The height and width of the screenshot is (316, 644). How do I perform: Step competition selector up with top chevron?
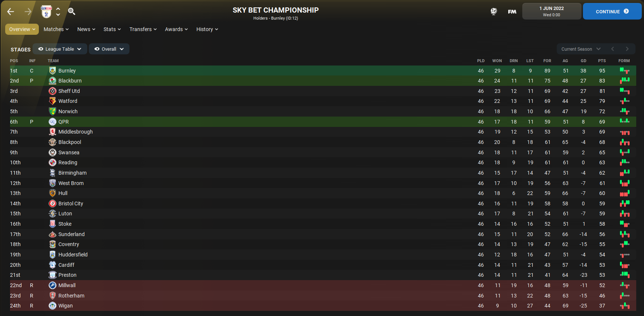[58, 9]
